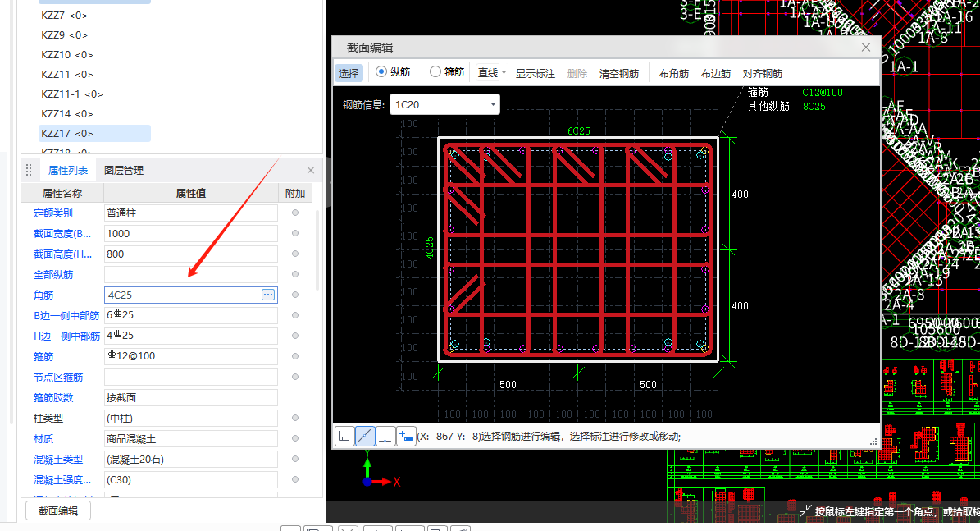Image resolution: width=980 pixels, height=531 pixels.
Task: Edit 箍筋 value 12@100
Action: pos(190,356)
